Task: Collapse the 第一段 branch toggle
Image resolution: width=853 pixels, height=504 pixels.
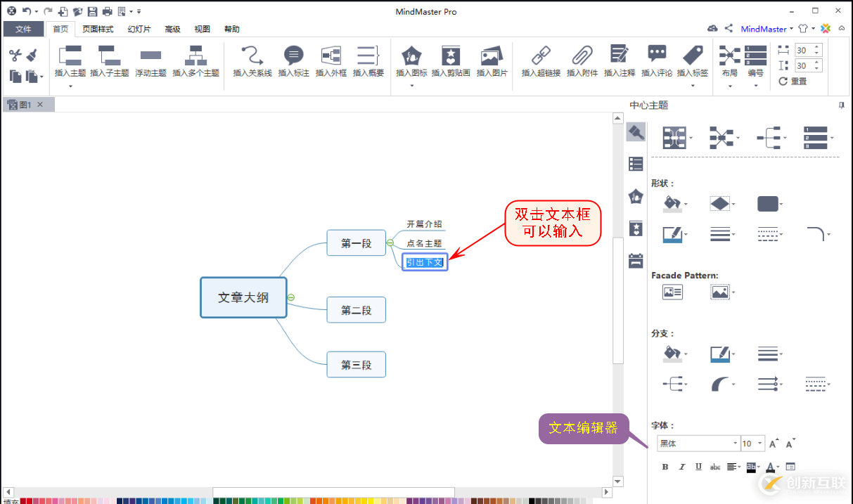Action: pyautogui.click(x=390, y=243)
